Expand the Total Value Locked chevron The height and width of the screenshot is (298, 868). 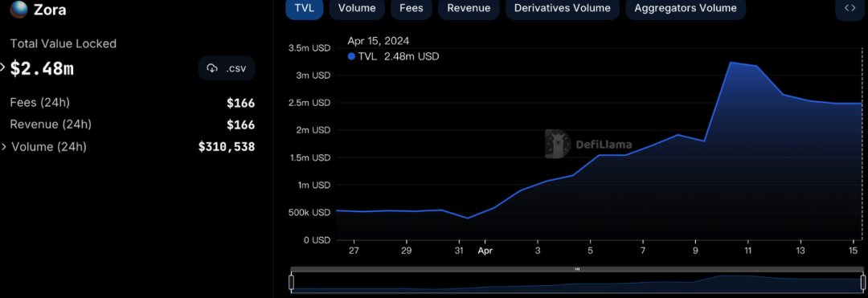pyautogui.click(x=2, y=67)
